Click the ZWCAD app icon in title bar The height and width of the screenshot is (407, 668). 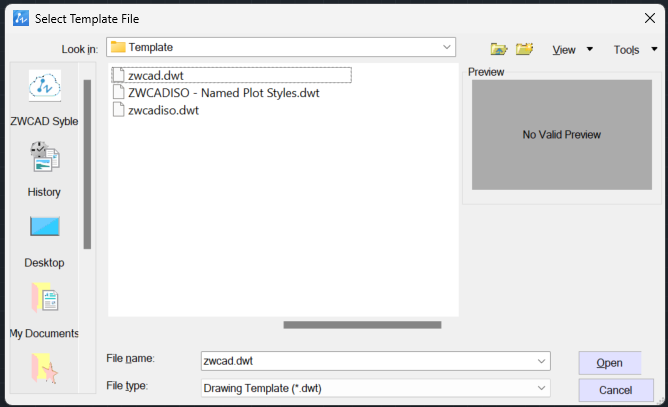coord(20,18)
